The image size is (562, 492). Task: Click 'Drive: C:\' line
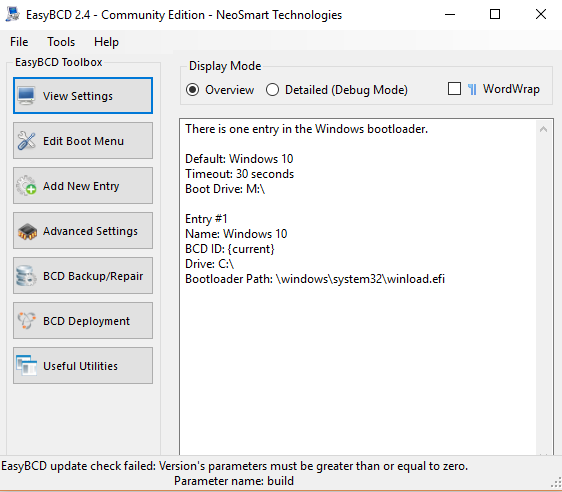click(210, 264)
